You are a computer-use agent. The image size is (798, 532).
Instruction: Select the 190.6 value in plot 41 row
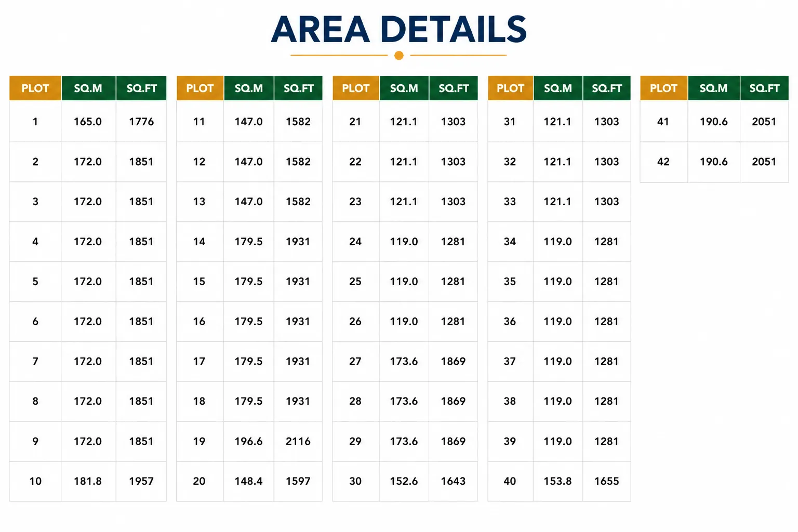point(714,122)
